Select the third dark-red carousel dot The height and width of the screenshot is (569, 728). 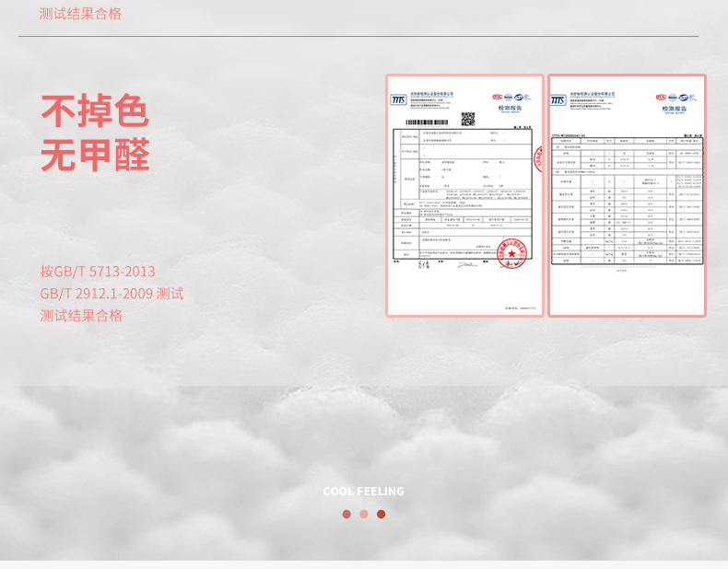(382, 514)
